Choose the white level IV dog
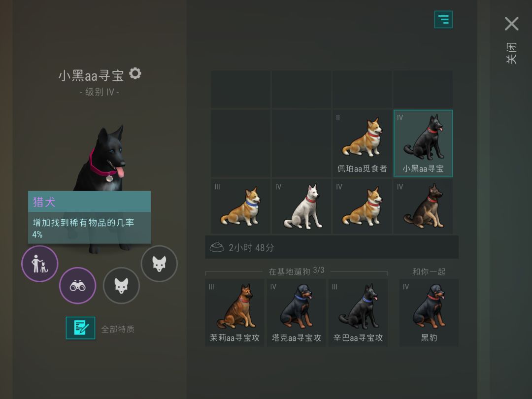Screen dimensions: 532x399 [301, 206]
